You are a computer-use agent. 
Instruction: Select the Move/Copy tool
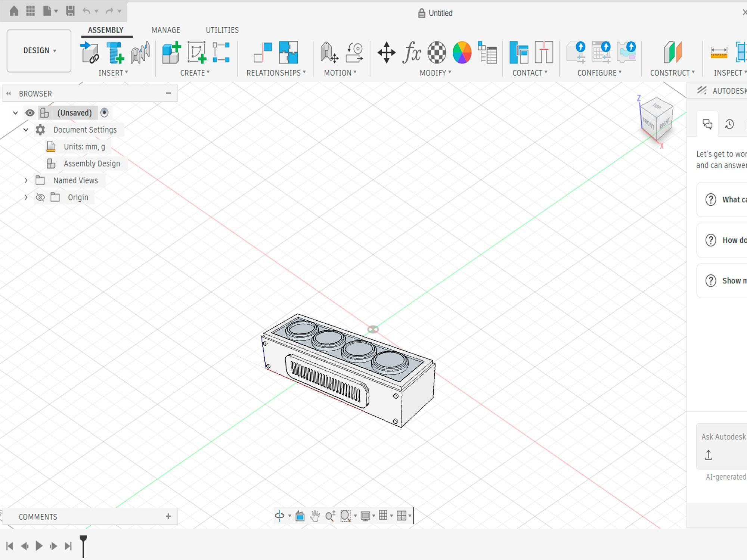(387, 52)
